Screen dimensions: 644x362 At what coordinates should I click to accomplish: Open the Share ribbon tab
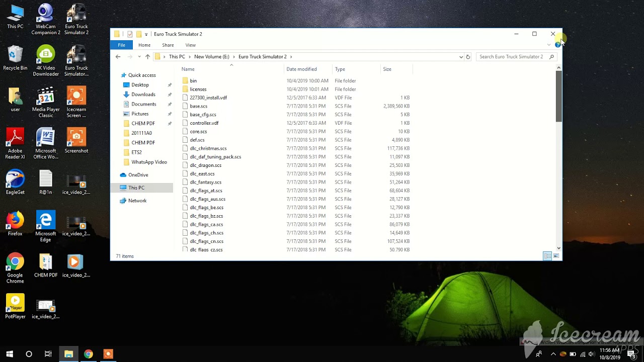click(168, 45)
